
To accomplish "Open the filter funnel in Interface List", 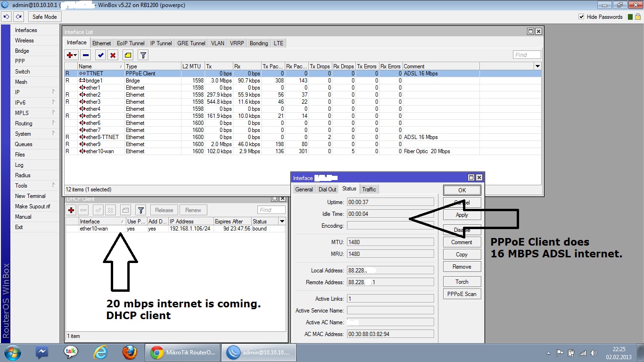I will pyautogui.click(x=143, y=55).
